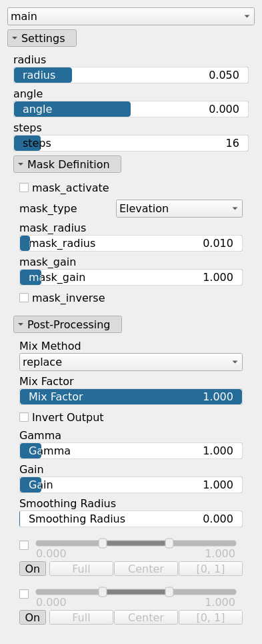This screenshot has width=262, height=644.
Task: Click the mask_radius slider
Action: click(x=131, y=243)
